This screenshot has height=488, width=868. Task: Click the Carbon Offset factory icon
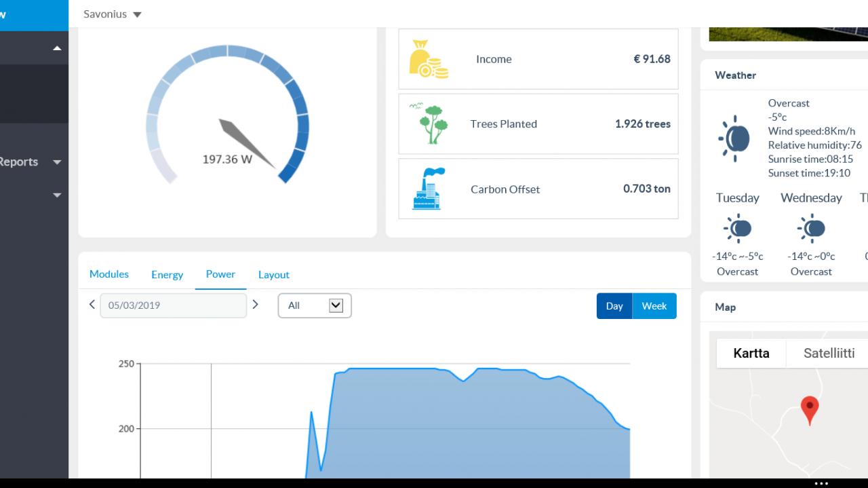(429, 189)
